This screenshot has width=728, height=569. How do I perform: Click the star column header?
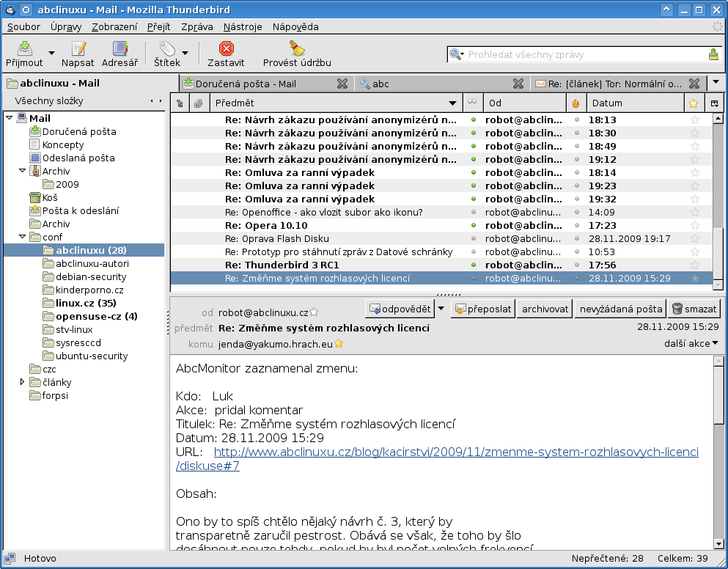pyautogui.click(x=694, y=103)
